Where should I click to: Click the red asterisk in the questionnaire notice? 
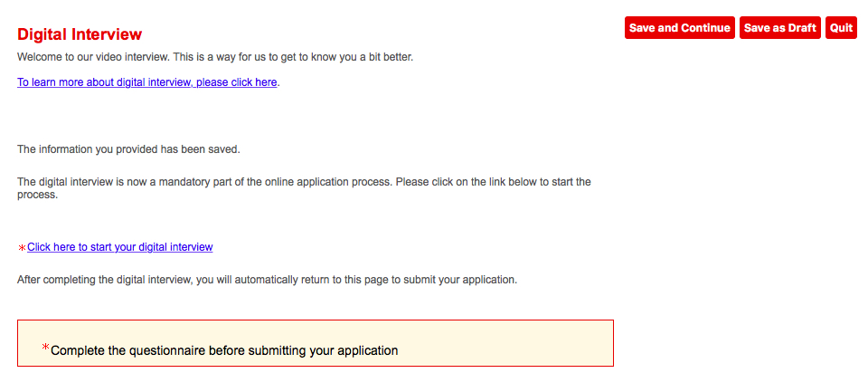click(45, 349)
